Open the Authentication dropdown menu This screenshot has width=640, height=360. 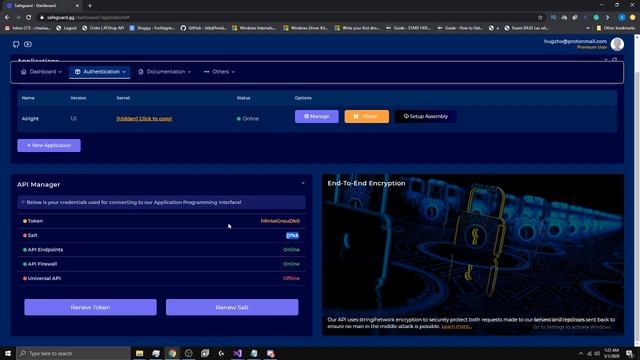[100, 72]
